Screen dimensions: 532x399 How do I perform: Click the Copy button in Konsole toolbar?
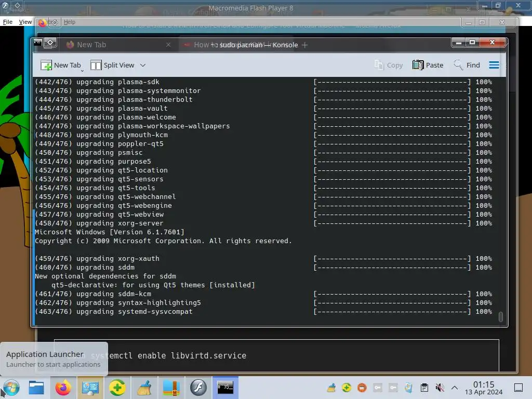pyautogui.click(x=389, y=65)
